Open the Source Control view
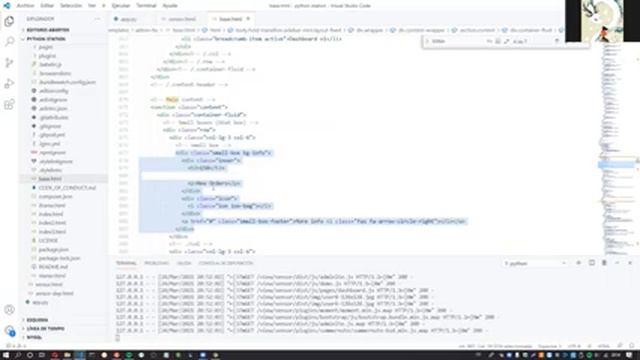 click(x=9, y=62)
